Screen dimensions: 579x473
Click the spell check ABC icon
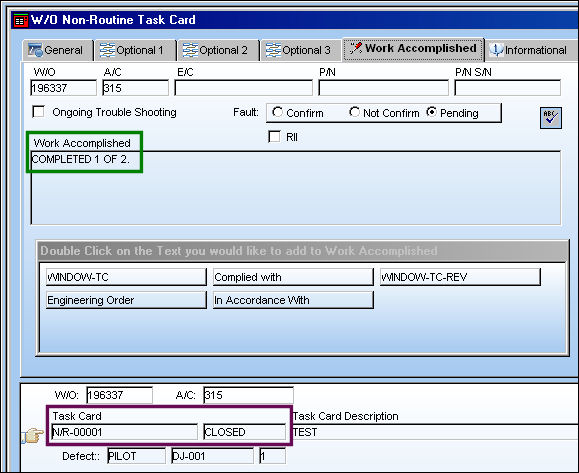(551, 118)
